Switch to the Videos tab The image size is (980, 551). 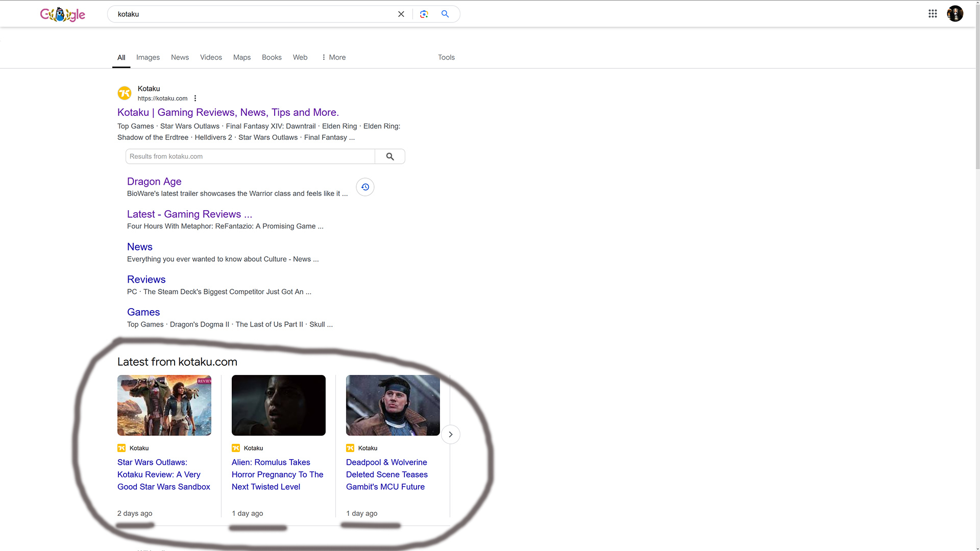[x=211, y=58]
